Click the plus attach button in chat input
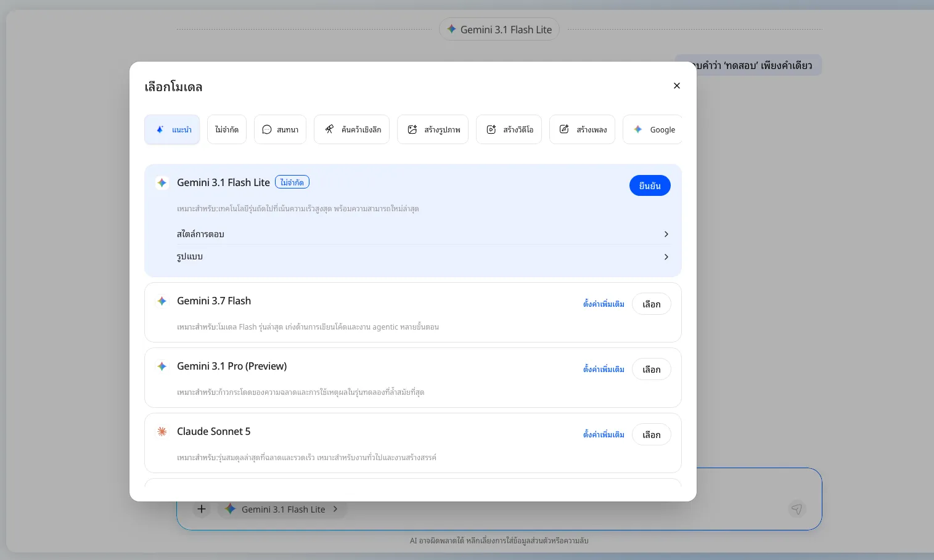 click(x=202, y=509)
